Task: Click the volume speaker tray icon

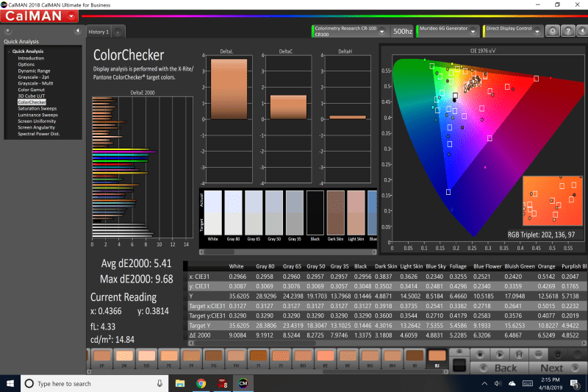Action: 498,383
